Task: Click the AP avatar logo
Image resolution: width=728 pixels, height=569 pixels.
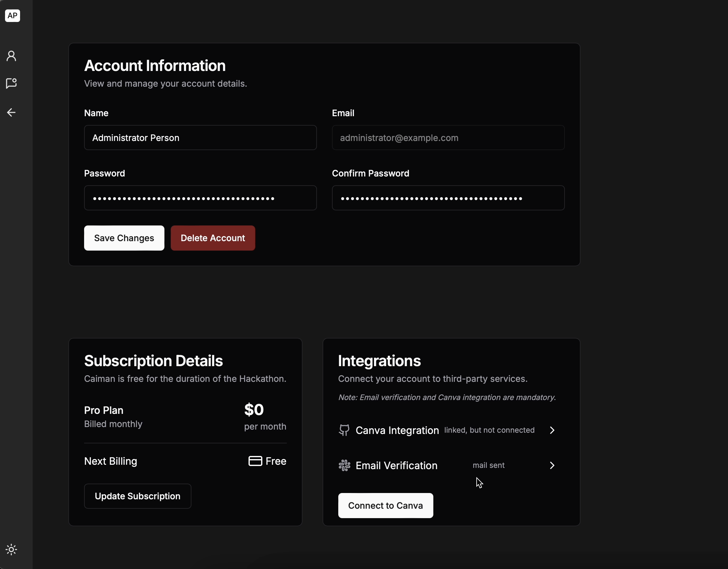Action: click(x=12, y=15)
